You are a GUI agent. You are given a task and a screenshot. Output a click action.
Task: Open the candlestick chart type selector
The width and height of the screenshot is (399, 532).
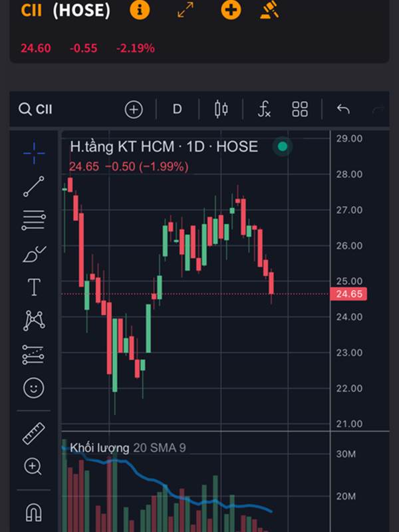click(x=221, y=109)
